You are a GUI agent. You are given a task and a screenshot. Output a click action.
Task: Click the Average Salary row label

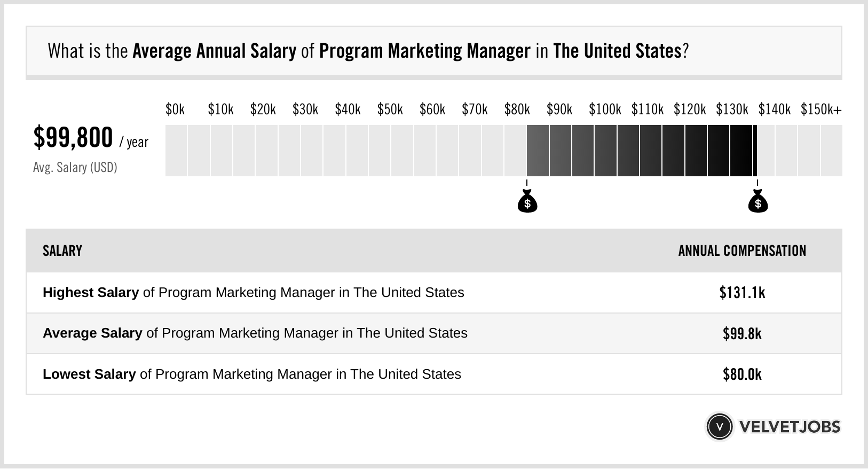255,333
